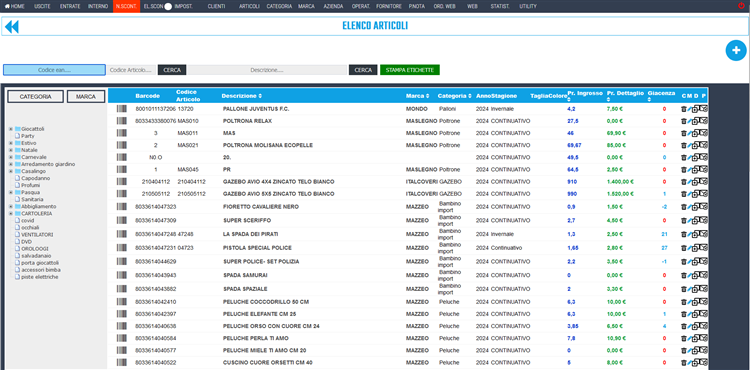Screen dimensions: 750x370
Task: Click the MARCA filter button
Action: [x=86, y=97]
